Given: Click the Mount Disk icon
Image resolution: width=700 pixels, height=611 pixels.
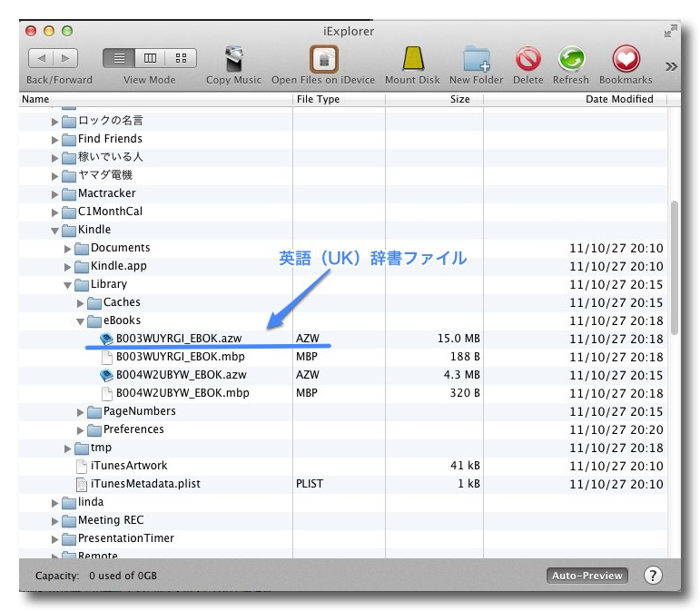Looking at the screenshot, I should click(x=413, y=58).
